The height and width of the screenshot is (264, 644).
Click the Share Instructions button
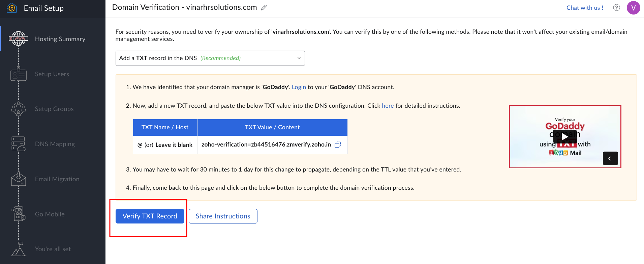pyautogui.click(x=223, y=216)
